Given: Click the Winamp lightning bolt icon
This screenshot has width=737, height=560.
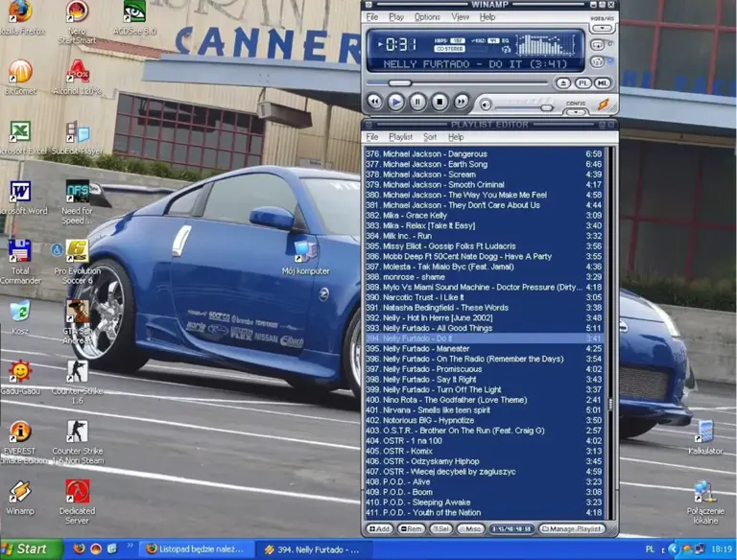Looking at the screenshot, I should point(604,105).
